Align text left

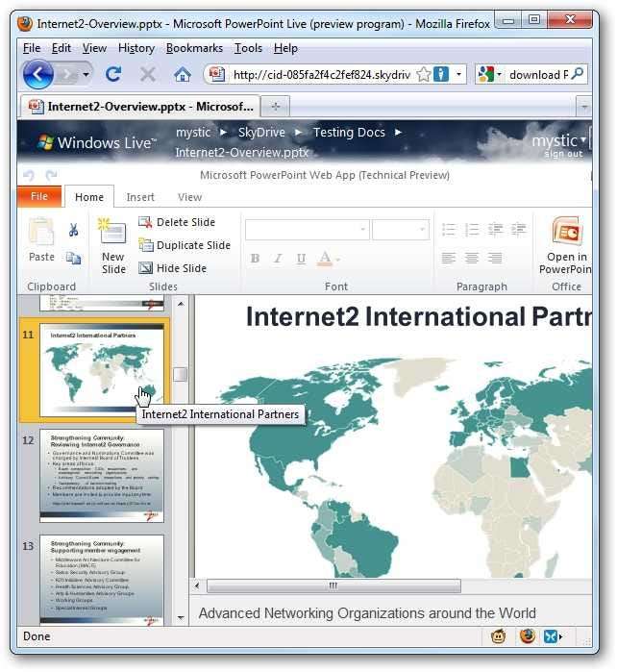[x=449, y=258]
